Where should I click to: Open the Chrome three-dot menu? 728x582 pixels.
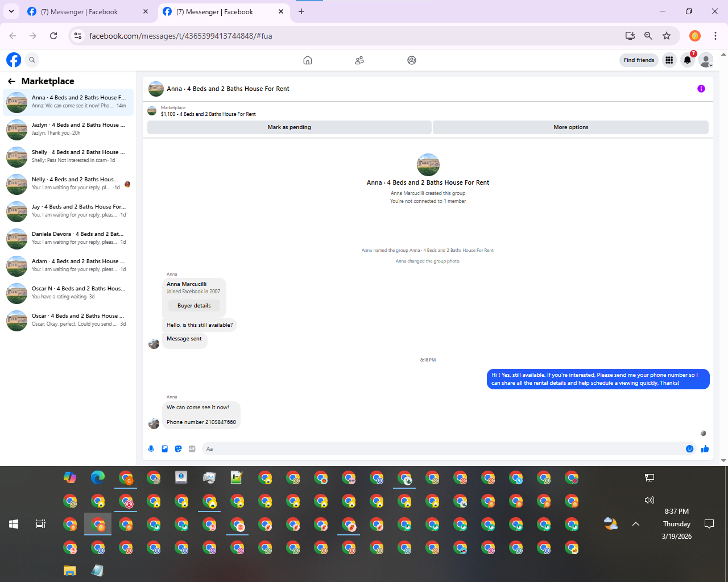pos(715,36)
